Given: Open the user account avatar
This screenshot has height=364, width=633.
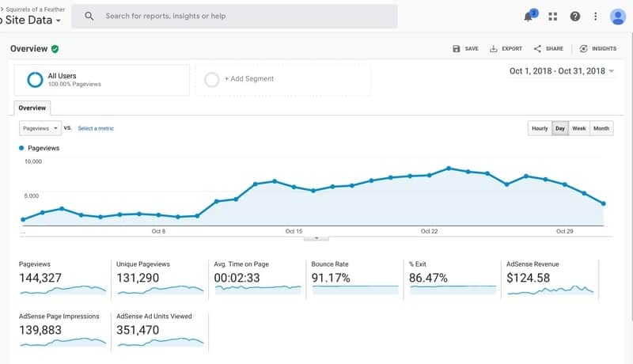Looking at the screenshot, I should coord(618,16).
